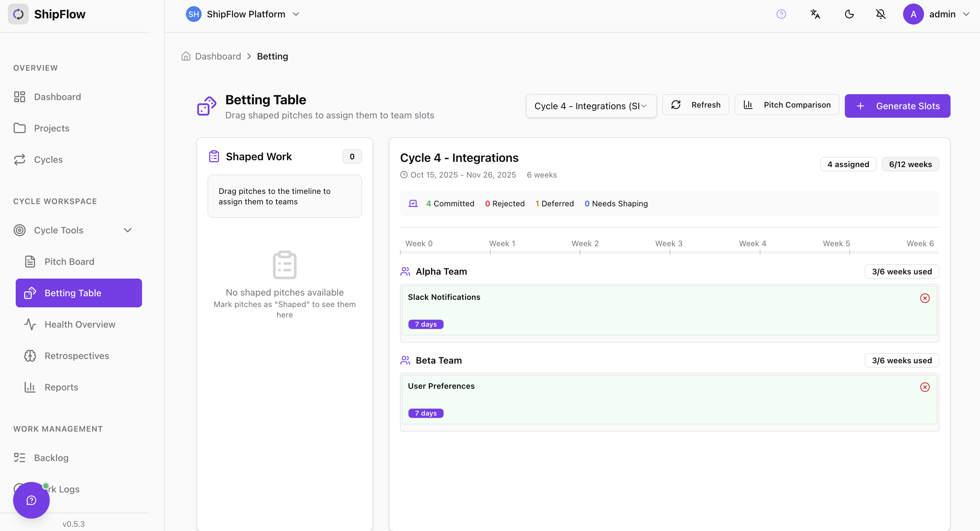
Task: Remove User Preferences pitch with red X
Action: pyautogui.click(x=924, y=387)
